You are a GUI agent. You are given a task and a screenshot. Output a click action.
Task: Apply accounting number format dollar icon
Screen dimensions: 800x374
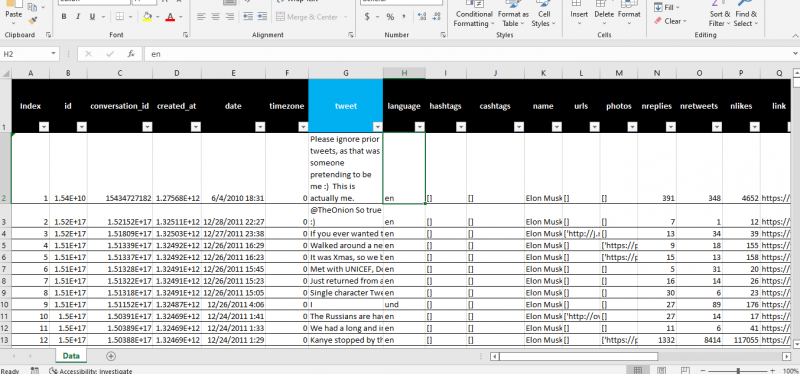coord(367,17)
